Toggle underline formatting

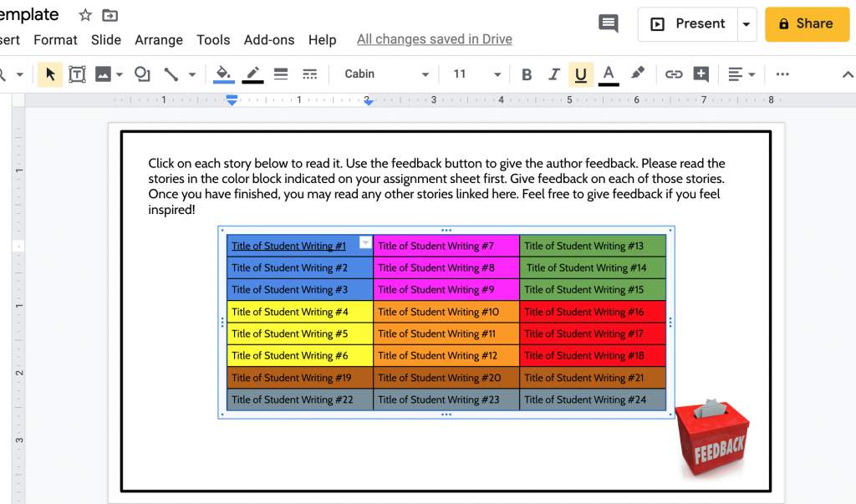pyautogui.click(x=581, y=74)
